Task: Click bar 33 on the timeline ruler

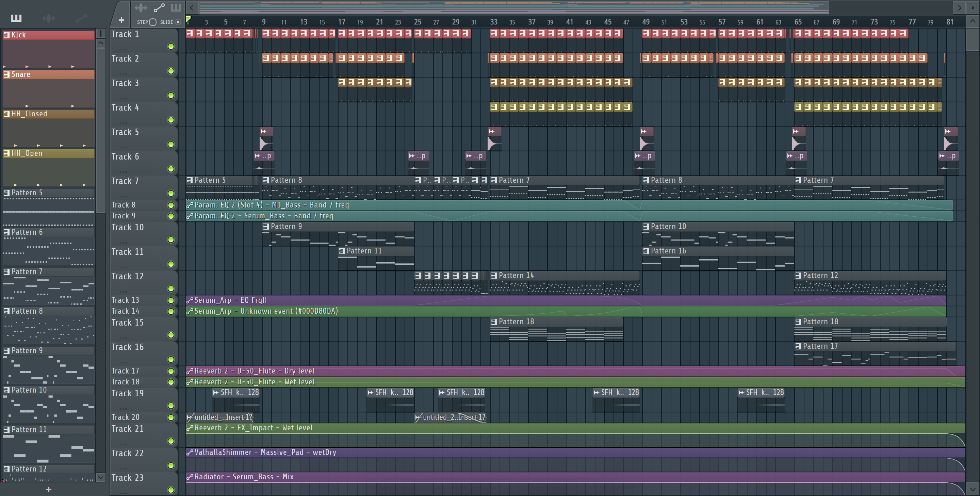Action: click(x=493, y=22)
